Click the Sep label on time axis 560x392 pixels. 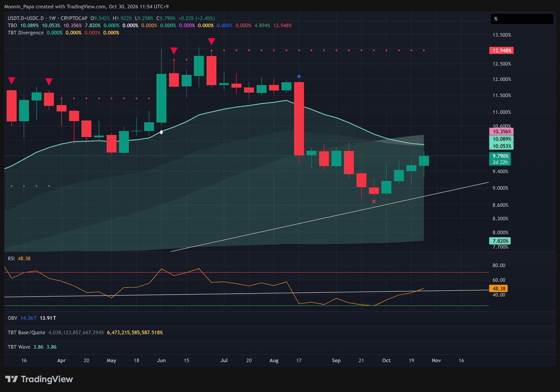[336, 360]
